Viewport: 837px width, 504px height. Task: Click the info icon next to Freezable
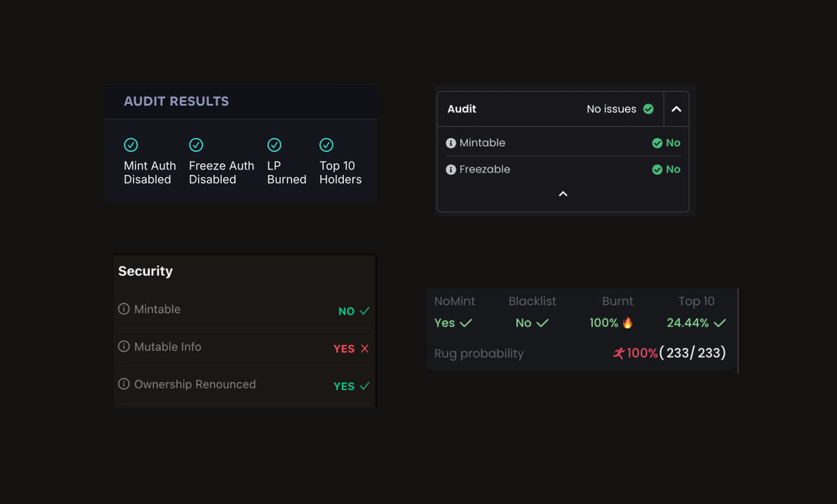pyautogui.click(x=453, y=169)
